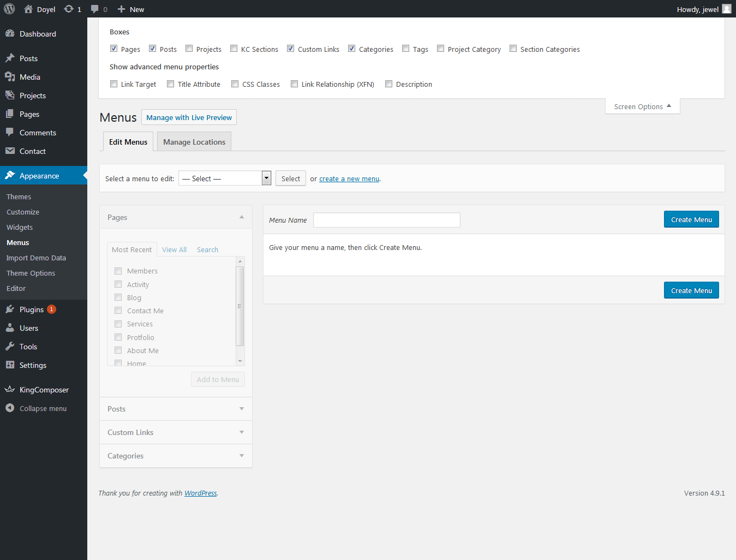Click the create a new menu link
Image resolution: width=736 pixels, height=560 pixels.
coord(349,178)
